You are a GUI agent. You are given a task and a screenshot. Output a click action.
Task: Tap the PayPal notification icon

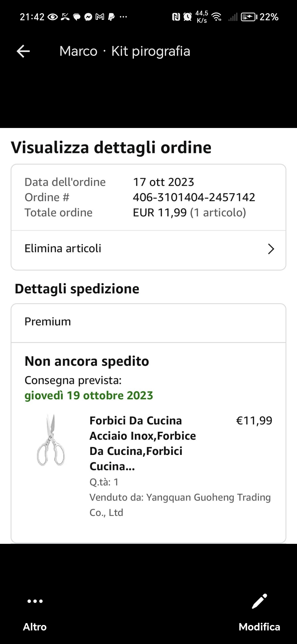111,17
